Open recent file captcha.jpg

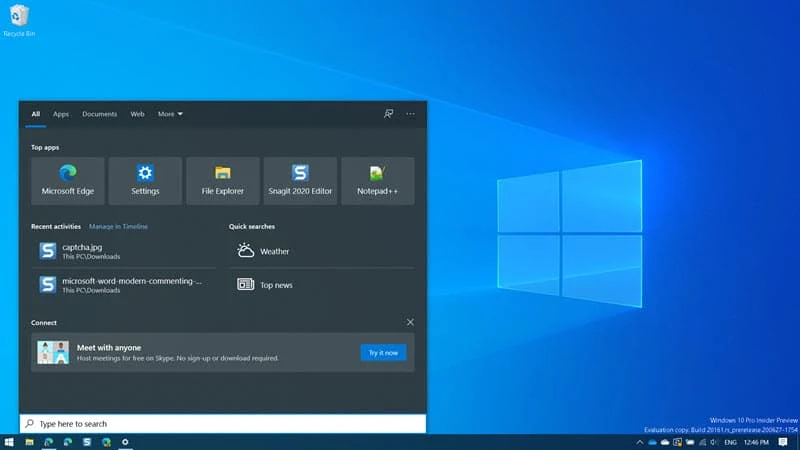[x=123, y=251]
